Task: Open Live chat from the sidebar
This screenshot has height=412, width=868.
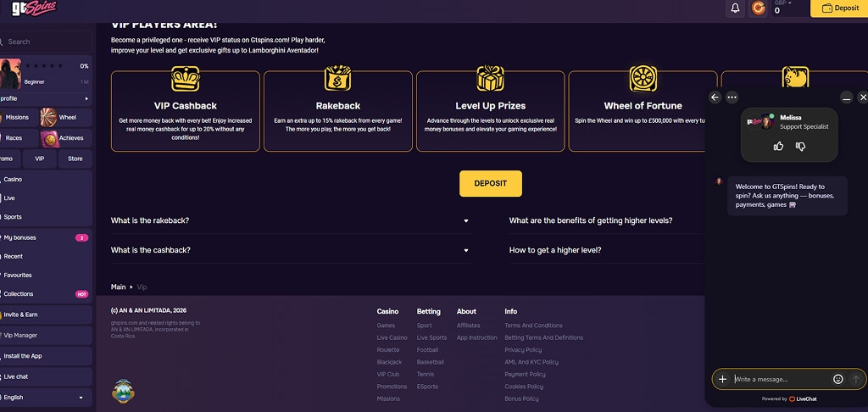Action: [46, 376]
